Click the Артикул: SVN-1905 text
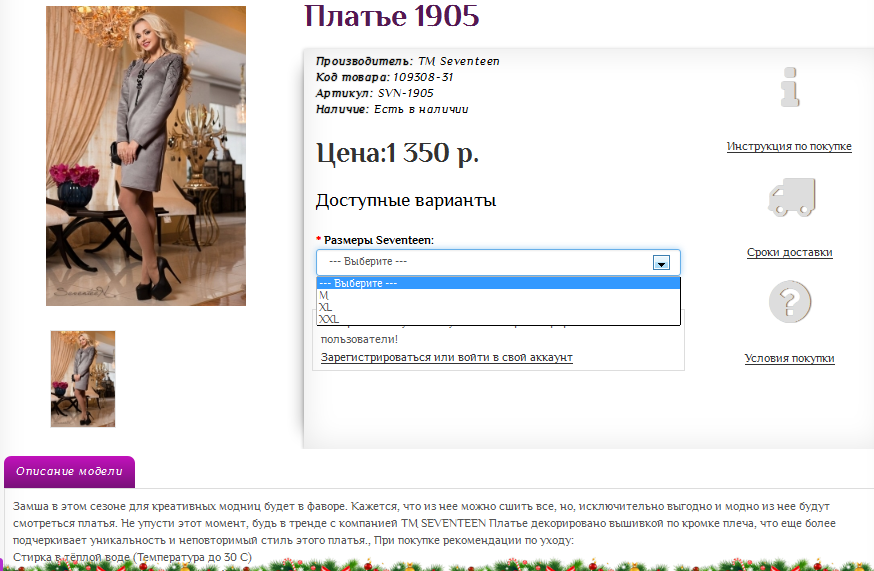Image resolution: width=874 pixels, height=571 pixels. 375,93
